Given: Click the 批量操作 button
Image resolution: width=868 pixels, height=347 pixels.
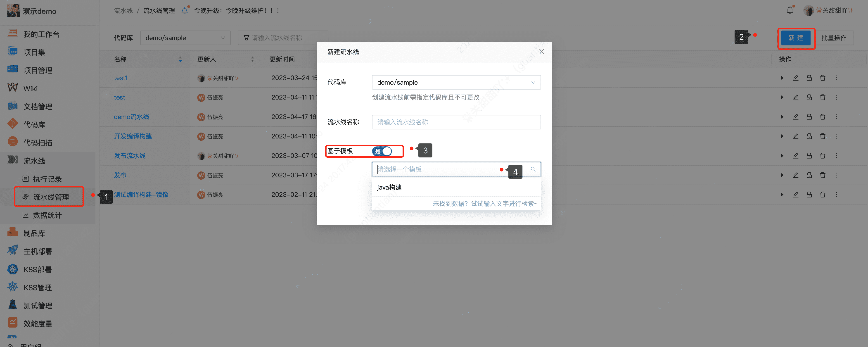Looking at the screenshot, I should tap(835, 38).
